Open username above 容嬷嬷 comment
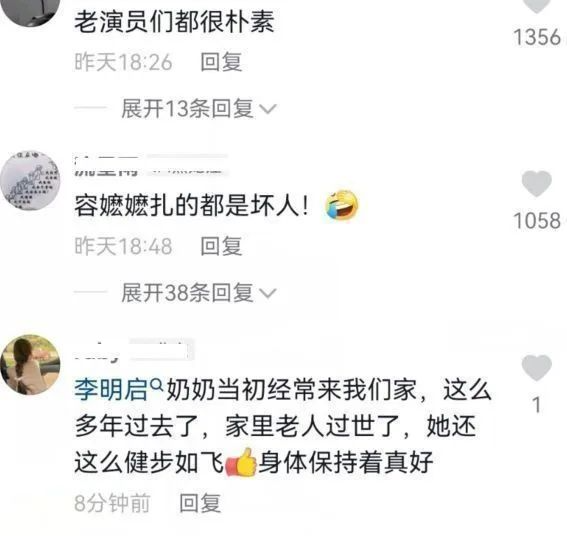 pyautogui.click(x=151, y=166)
